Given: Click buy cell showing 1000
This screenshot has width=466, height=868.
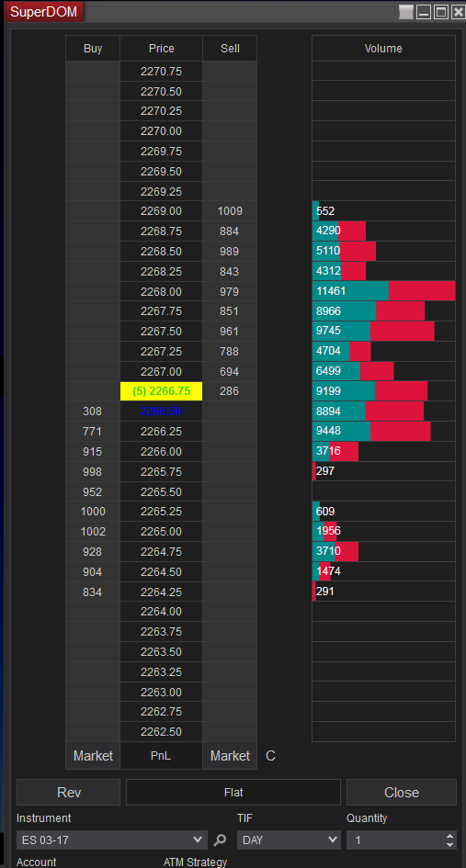Looking at the screenshot, I should (x=93, y=512).
